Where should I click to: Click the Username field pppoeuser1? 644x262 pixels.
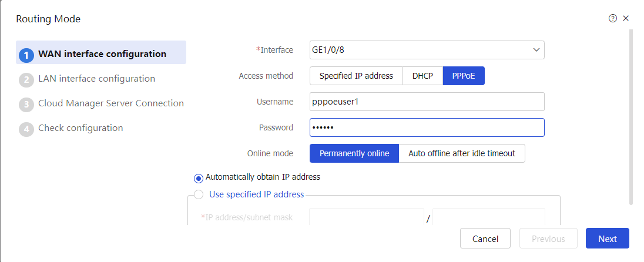pyautogui.click(x=427, y=102)
